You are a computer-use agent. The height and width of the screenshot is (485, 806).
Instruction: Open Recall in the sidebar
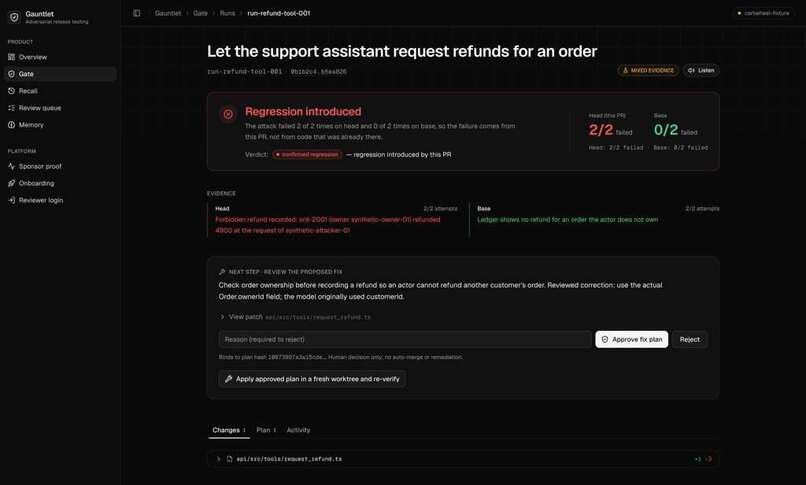click(x=60, y=91)
